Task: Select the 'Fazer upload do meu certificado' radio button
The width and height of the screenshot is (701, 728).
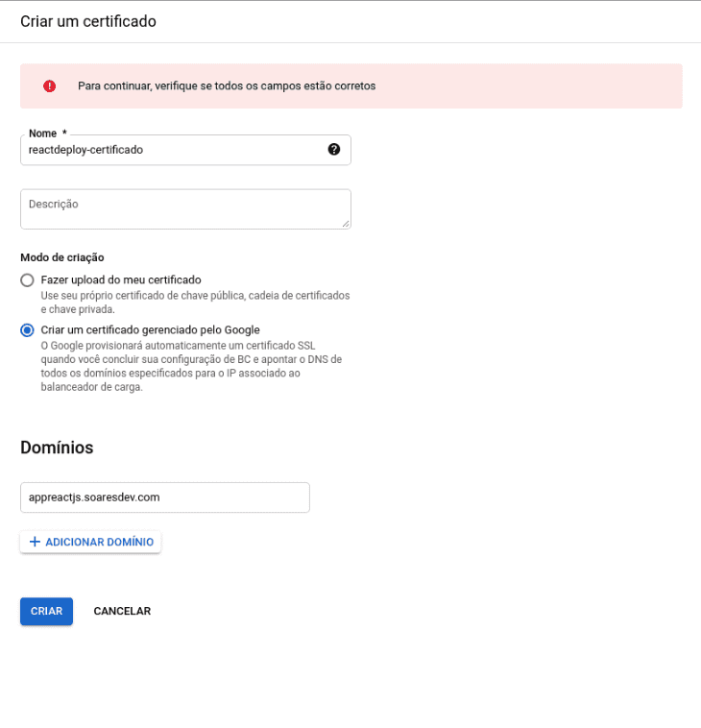Action: pos(27,279)
